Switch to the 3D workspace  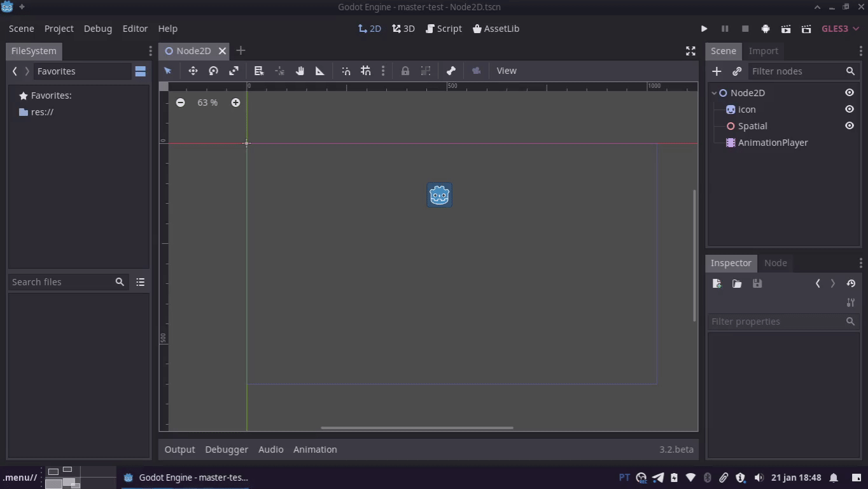(403, 29)
